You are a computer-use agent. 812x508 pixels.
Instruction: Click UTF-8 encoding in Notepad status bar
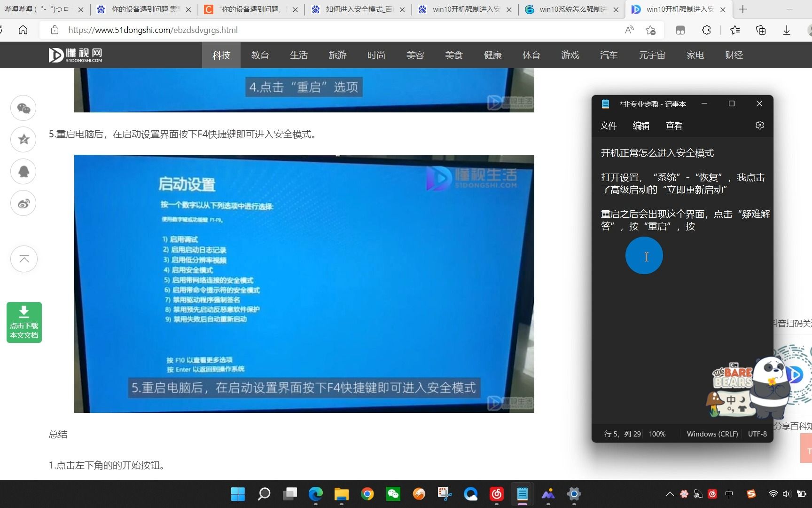pyautogui.click(x=757, y=434)
